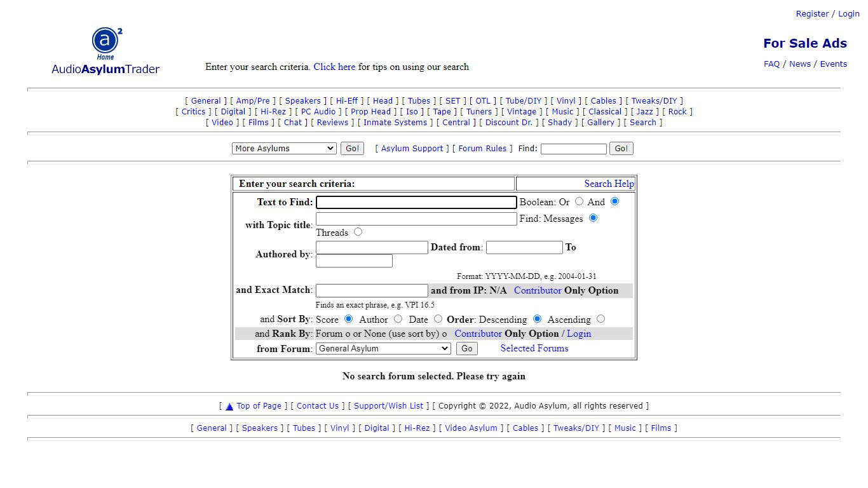Go to Classical forum
Viewport: 868px width, 488px height.
(605, 111)
